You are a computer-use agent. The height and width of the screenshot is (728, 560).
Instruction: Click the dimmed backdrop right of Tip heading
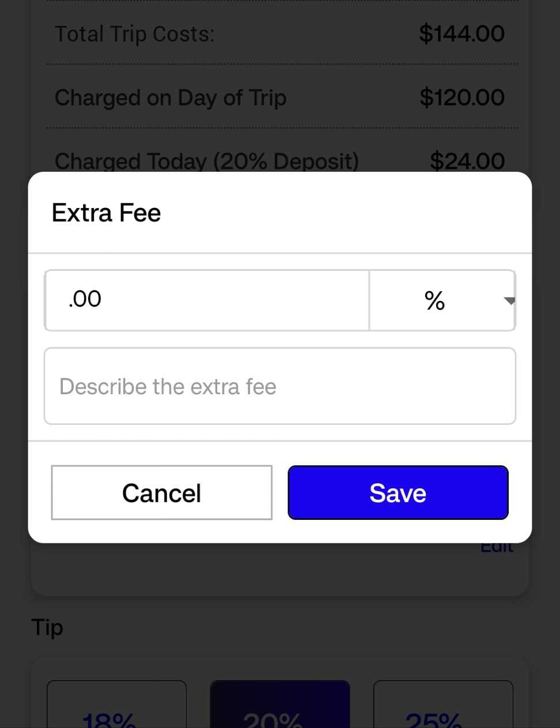pos(317,627)
